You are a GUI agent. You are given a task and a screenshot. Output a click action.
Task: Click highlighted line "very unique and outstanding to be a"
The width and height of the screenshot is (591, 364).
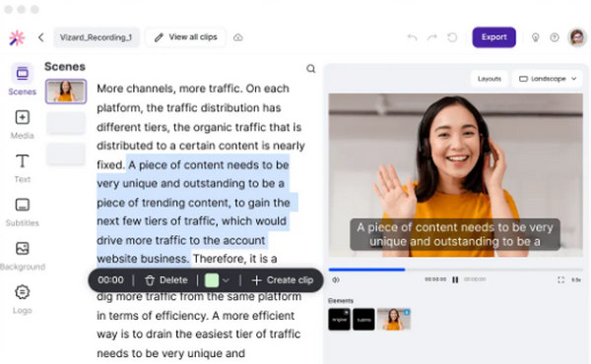tap(190, 183)
